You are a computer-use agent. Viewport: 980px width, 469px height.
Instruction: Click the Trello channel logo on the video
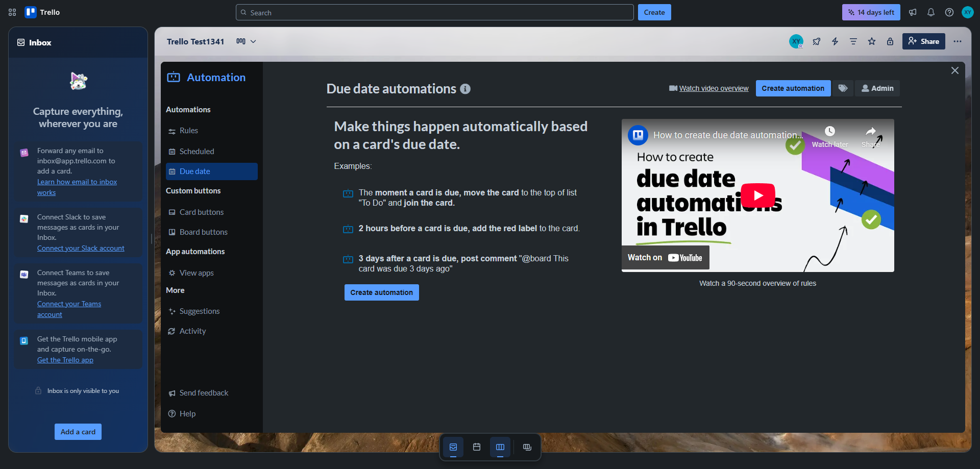coord(638,135)
